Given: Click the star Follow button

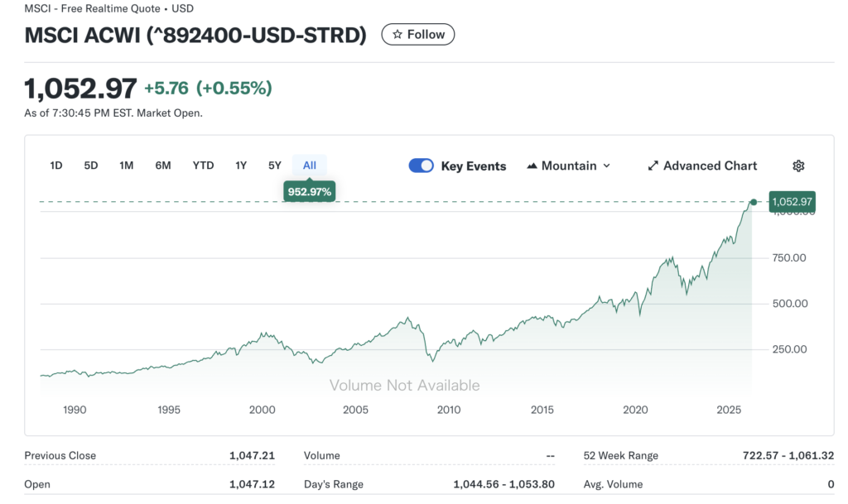Looking at the screenshot, I should (418, 35).
